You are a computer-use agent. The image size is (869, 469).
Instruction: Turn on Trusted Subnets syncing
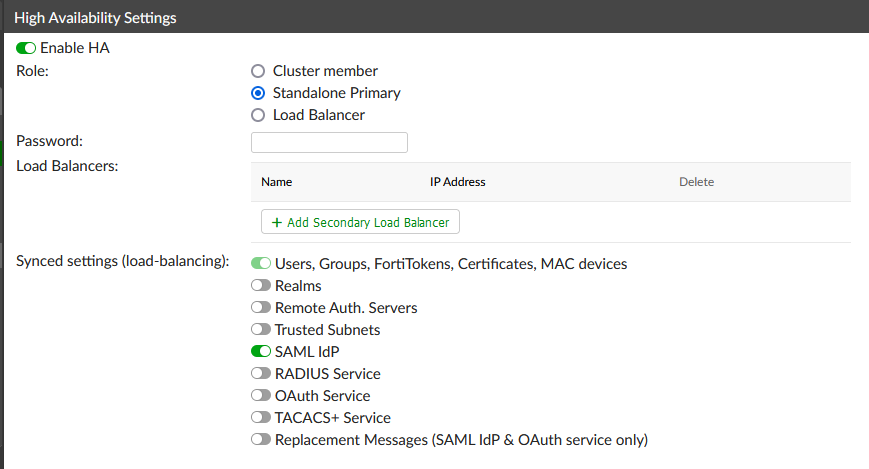point(261,330)
